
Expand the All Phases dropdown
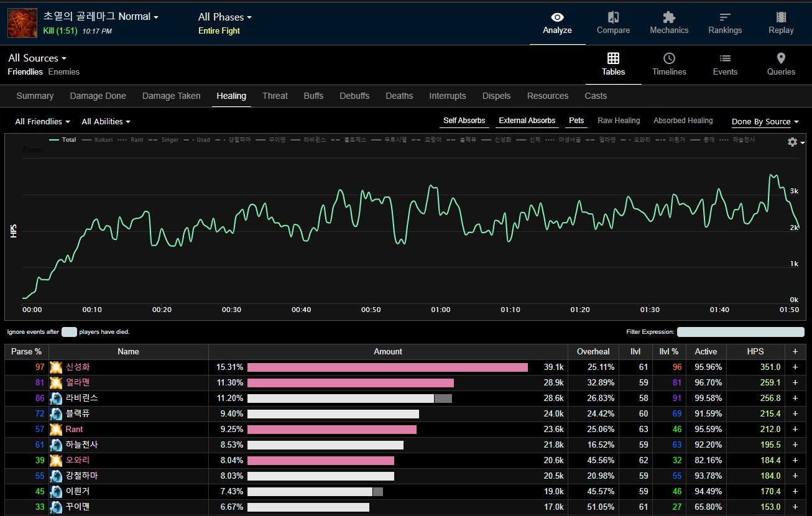click(224, 17)
